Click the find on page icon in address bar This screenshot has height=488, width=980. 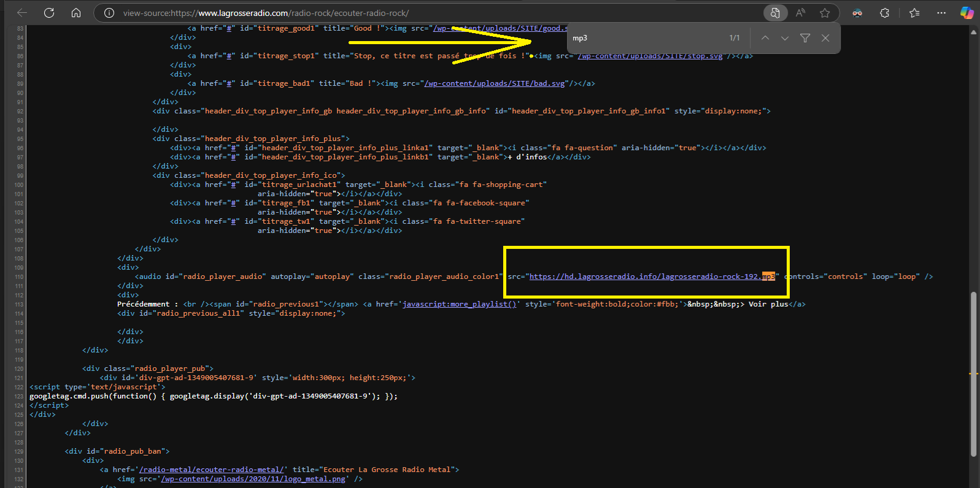[775, 13]
